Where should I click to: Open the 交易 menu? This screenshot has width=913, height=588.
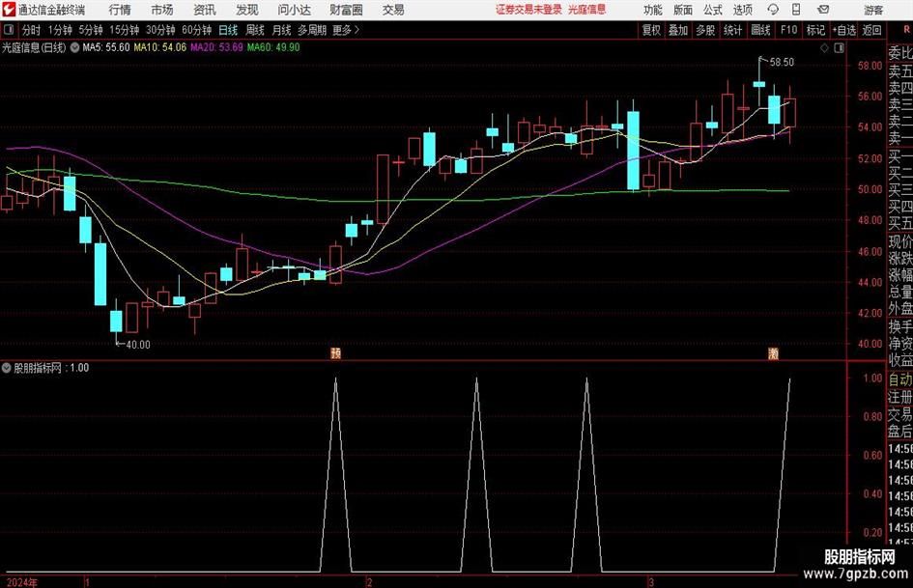(393, 10)
